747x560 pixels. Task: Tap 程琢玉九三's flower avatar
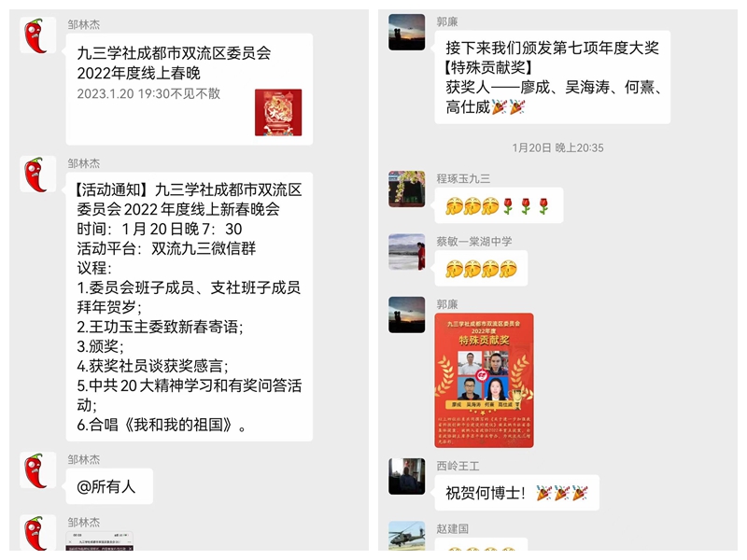click(x=407, y=189)
